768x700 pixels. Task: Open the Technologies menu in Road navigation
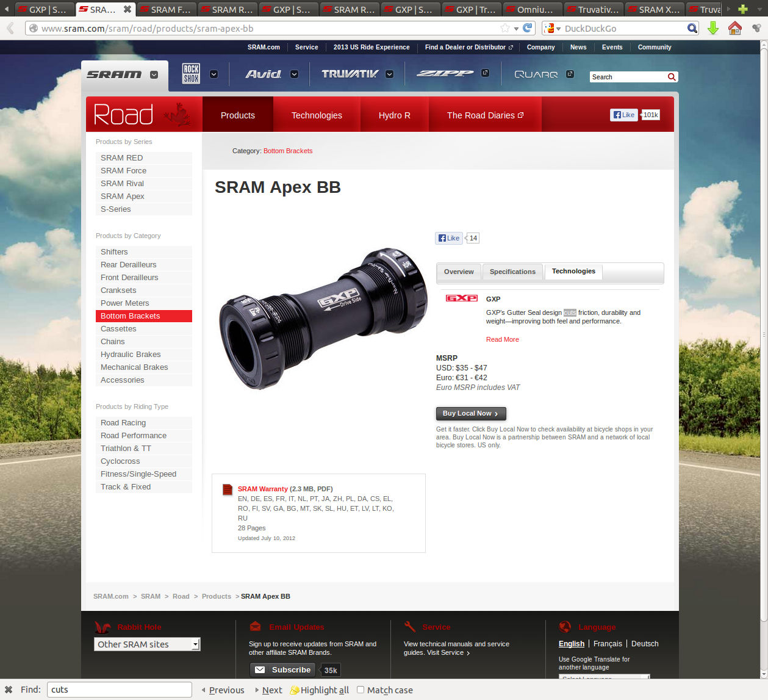317,115
